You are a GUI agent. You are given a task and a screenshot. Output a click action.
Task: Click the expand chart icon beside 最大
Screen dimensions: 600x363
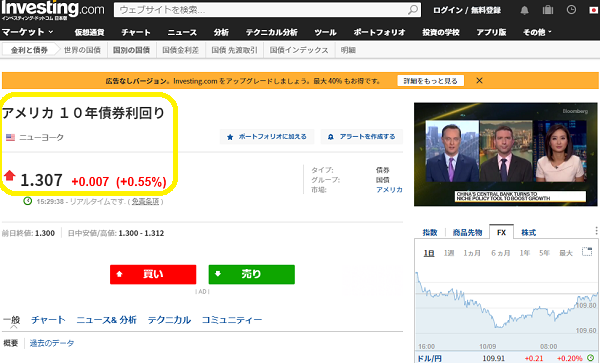(x=587, y=252)
